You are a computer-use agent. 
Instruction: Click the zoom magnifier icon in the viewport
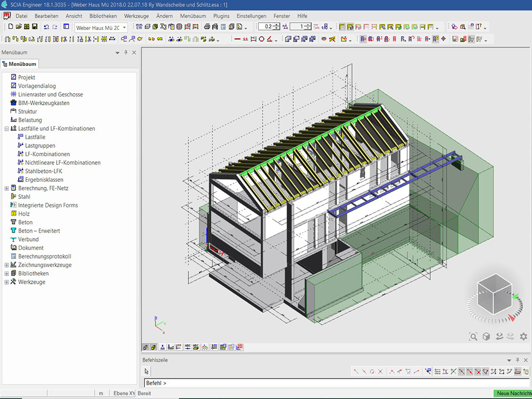pyautogui.click(x=473, y=336)
